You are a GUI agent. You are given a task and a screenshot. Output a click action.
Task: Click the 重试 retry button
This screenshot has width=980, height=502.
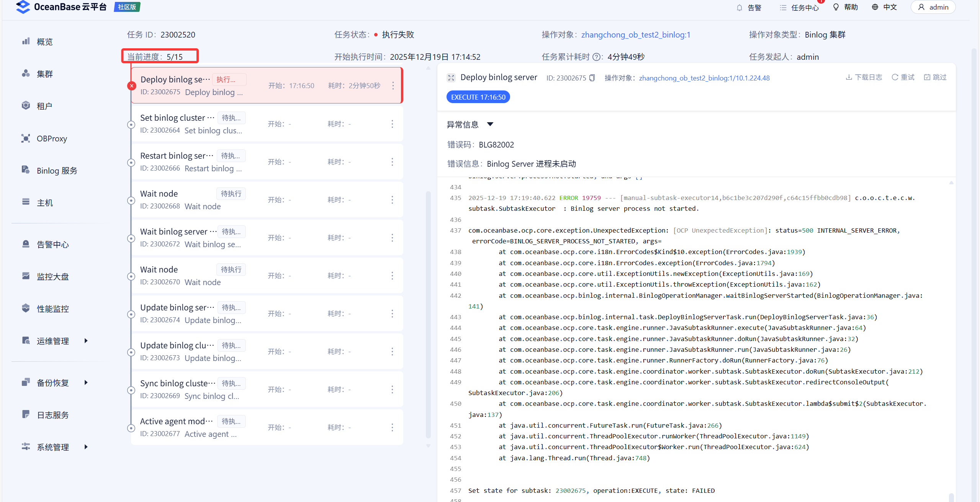tap(903, 77)
